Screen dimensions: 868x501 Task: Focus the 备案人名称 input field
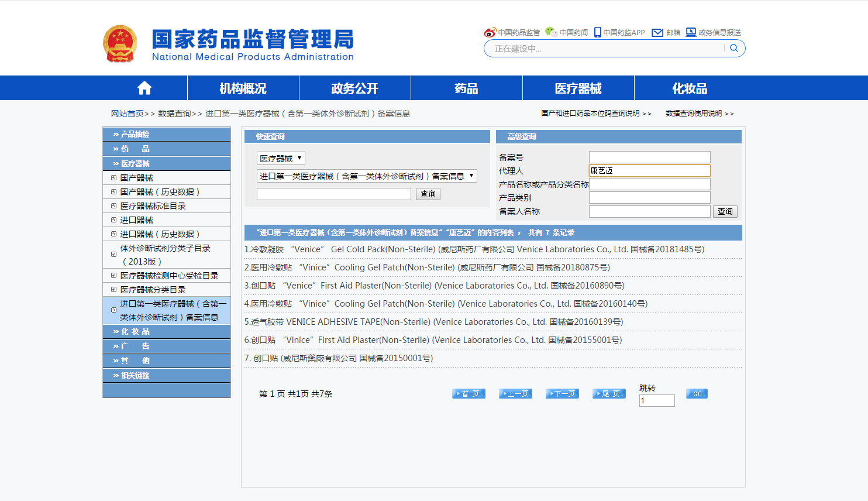[x=650, y=211]
